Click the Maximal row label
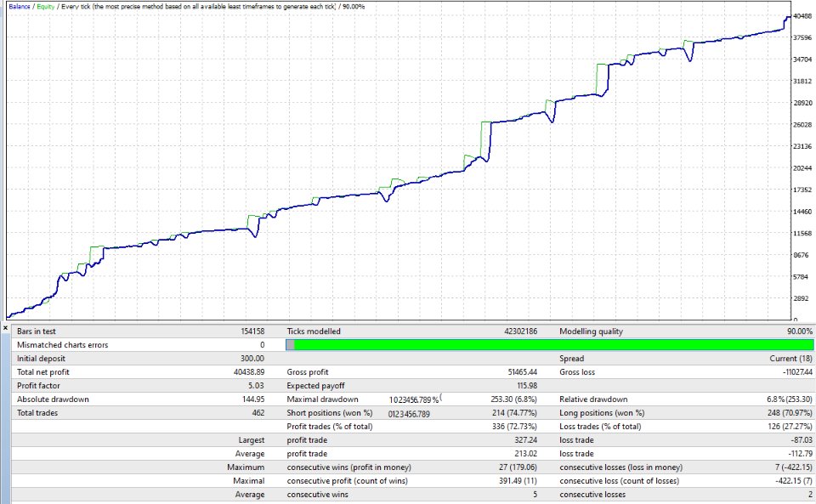 click(249, 480)
